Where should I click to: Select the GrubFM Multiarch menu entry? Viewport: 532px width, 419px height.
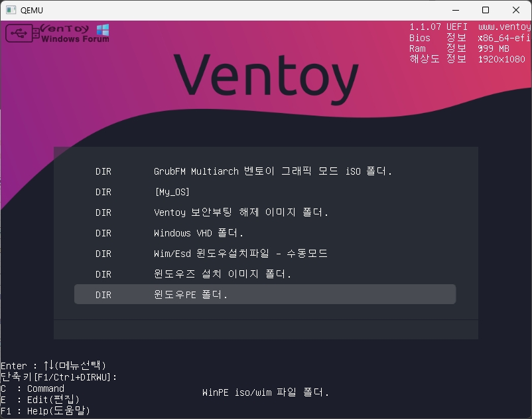(x=265, y=171)
